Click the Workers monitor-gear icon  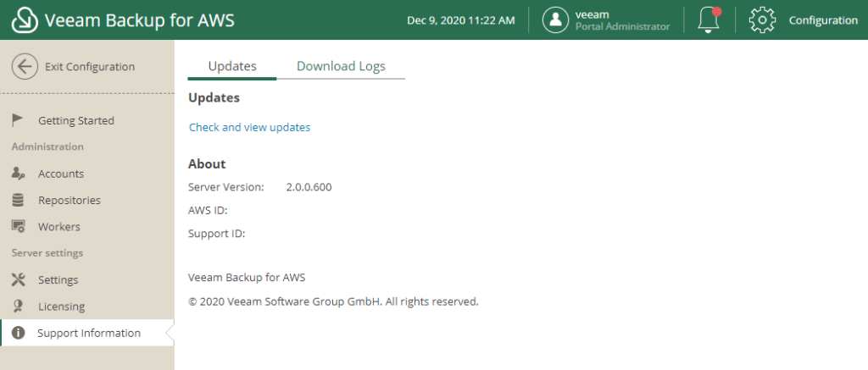[x=19, y=227]
